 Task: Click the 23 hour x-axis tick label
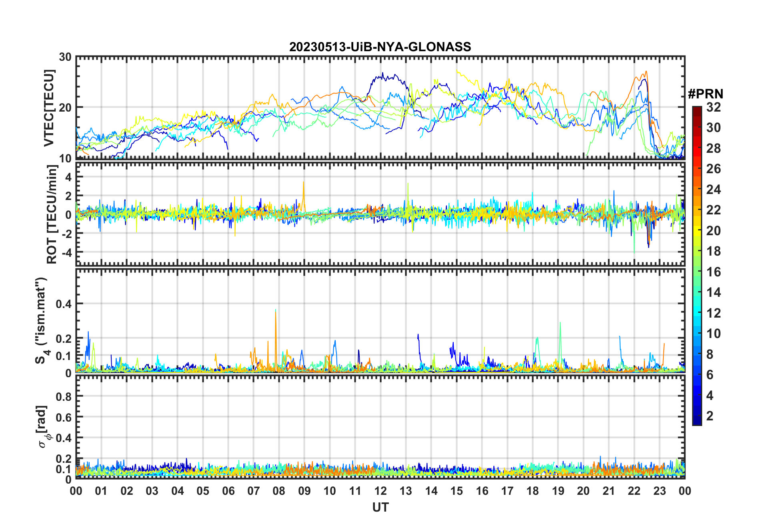tap(659, 491)
